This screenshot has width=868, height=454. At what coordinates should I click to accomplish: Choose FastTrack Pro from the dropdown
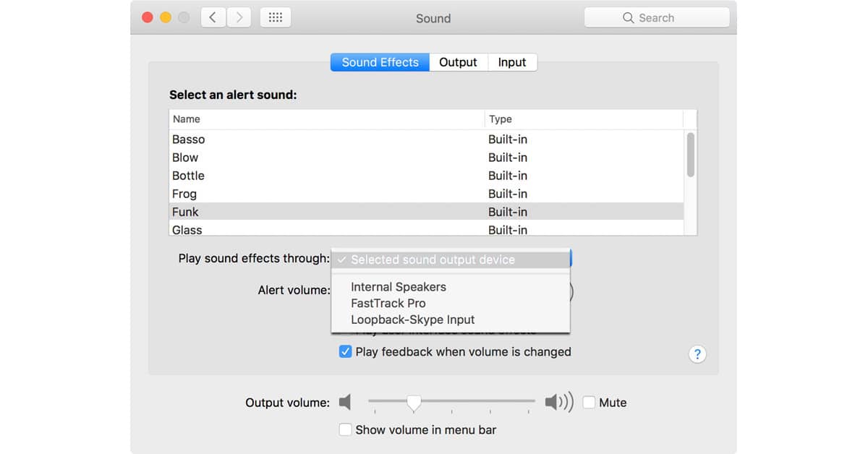[388, 304]
